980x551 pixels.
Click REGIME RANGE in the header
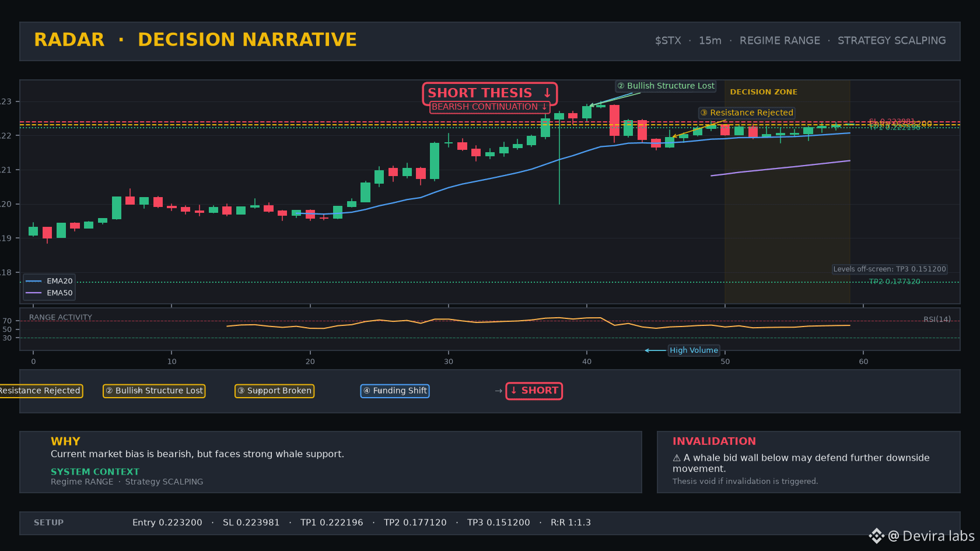pos(780,41)
